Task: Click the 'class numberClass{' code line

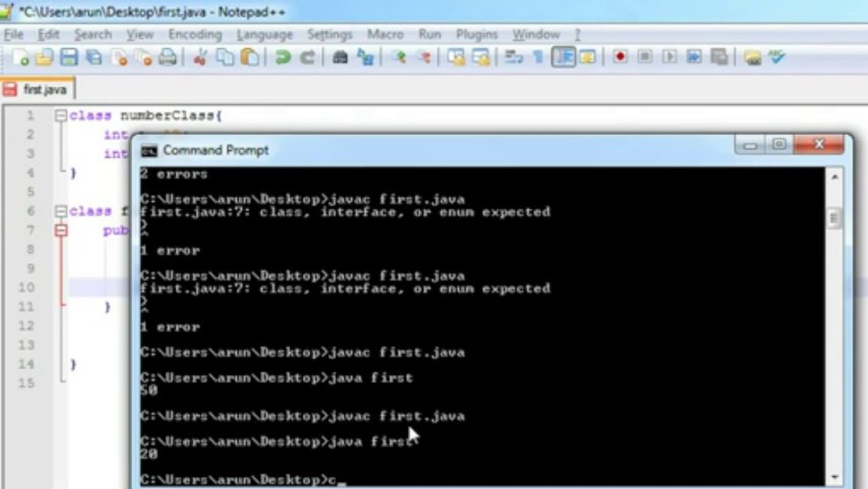Action: click(x=146, y=115)
